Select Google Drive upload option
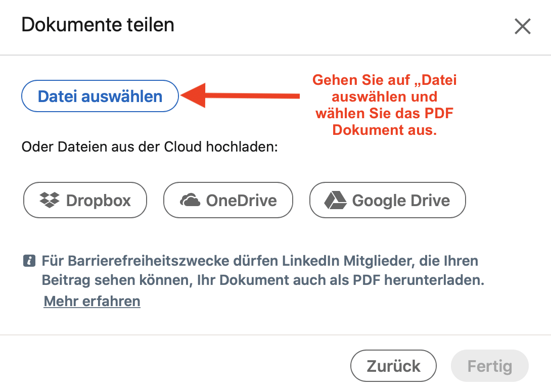 (x=388, y=200)
